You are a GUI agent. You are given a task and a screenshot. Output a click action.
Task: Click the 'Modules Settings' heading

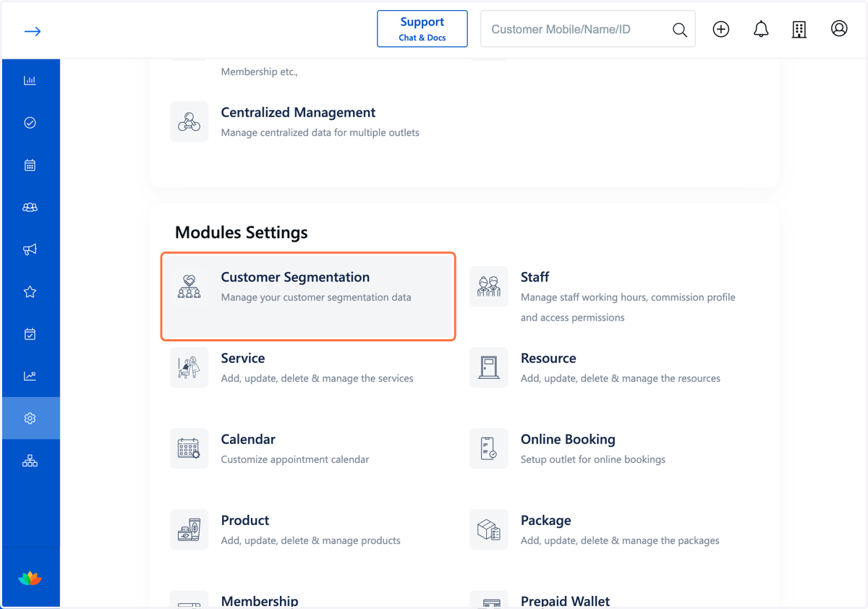pos(242,232)
